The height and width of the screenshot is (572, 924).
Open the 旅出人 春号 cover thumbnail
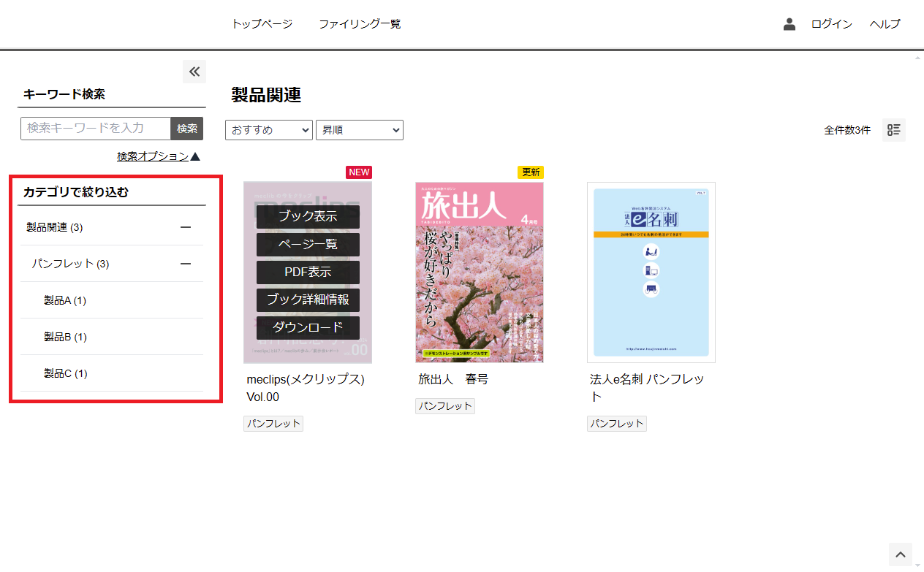479,272
